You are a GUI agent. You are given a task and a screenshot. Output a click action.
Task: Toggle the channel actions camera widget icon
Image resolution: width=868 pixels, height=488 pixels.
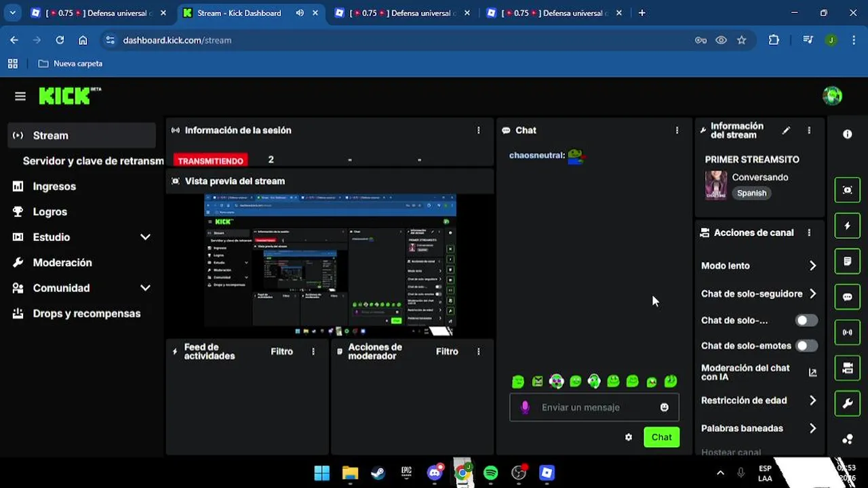click(x=847, y=368)
